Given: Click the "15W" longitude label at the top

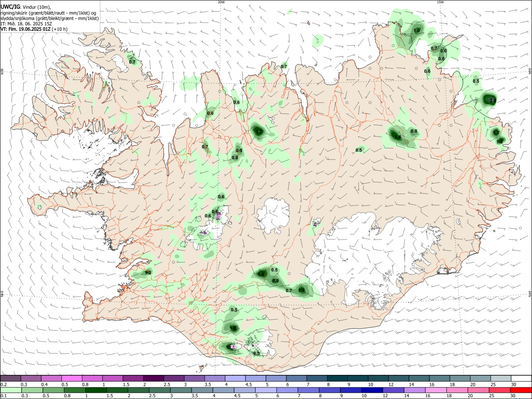Looking at the screenshot, I should (x=440, y=2).
